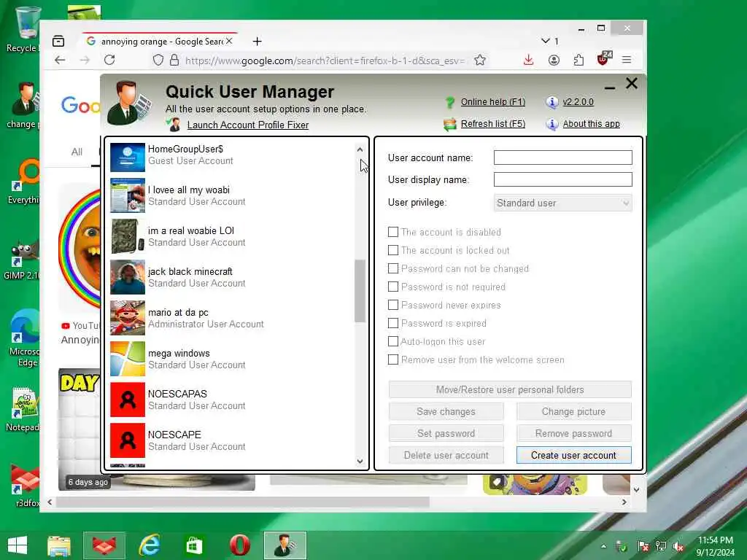Select the 'annoying orange - Google Search' tab
Screen dimensions: 747x560
pos(160,42)
